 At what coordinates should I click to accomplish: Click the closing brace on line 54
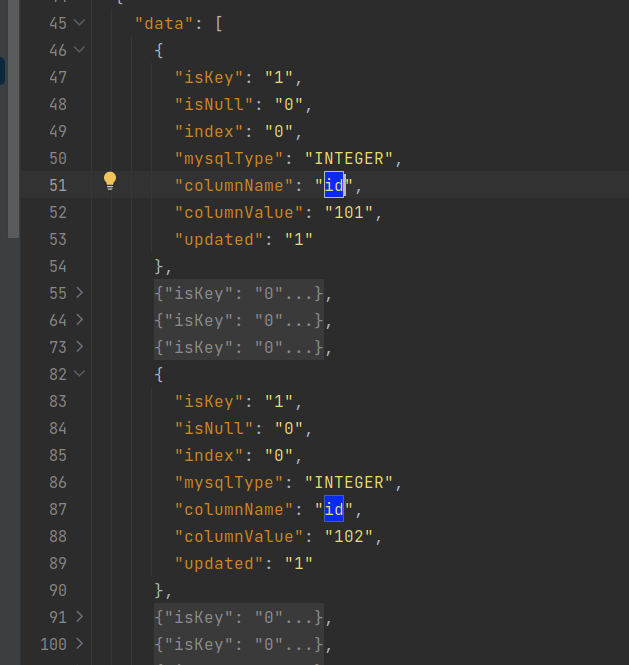point(159,267)
